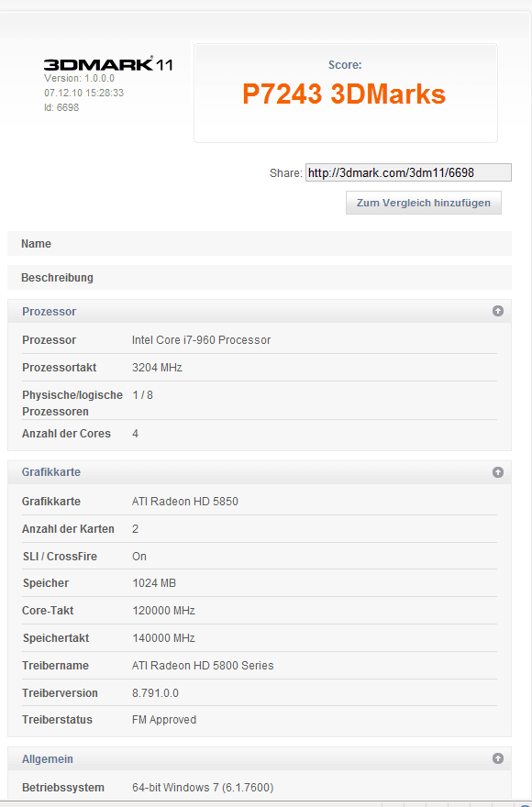Click the 64-bit Windows 7 value
The height and width of the screenshot is (807, 532).
coord(203,788)
